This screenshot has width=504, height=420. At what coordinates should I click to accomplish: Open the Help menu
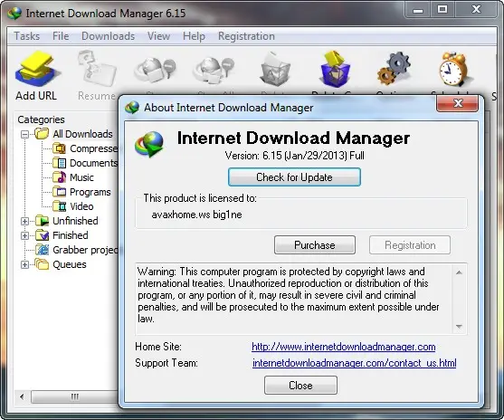pyautogui.click(x=194, y=36)
